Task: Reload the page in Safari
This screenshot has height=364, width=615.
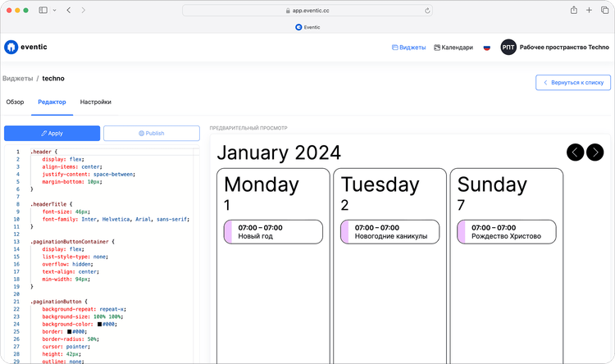Action: click(427, 11)
